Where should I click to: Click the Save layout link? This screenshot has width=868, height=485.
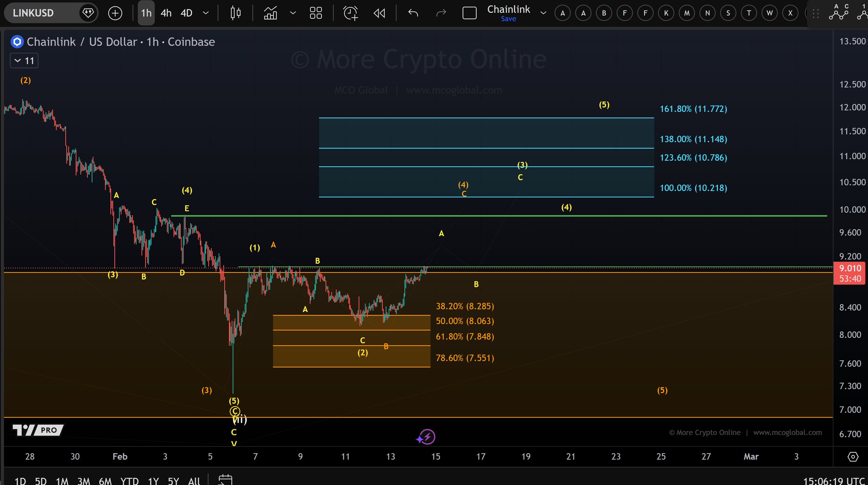click(508, 19)
